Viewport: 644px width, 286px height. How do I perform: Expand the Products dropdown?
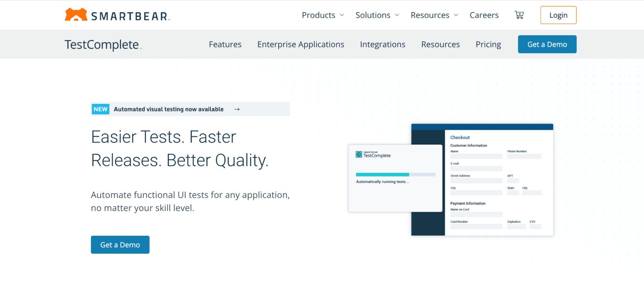(x=323, y=15)
